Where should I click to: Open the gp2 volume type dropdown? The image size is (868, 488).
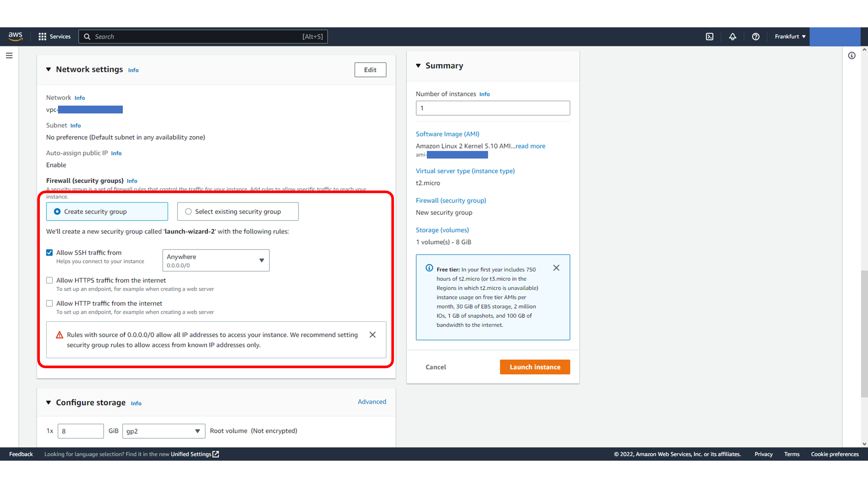163,431
